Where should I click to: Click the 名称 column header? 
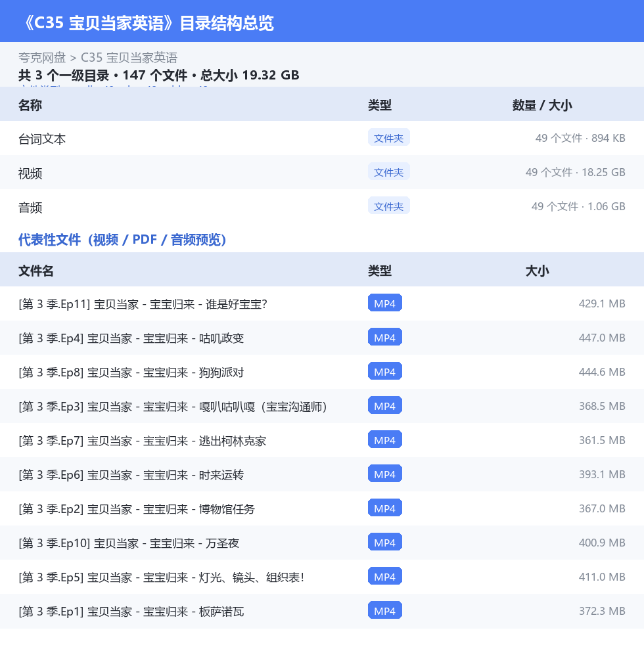point(30,105)
